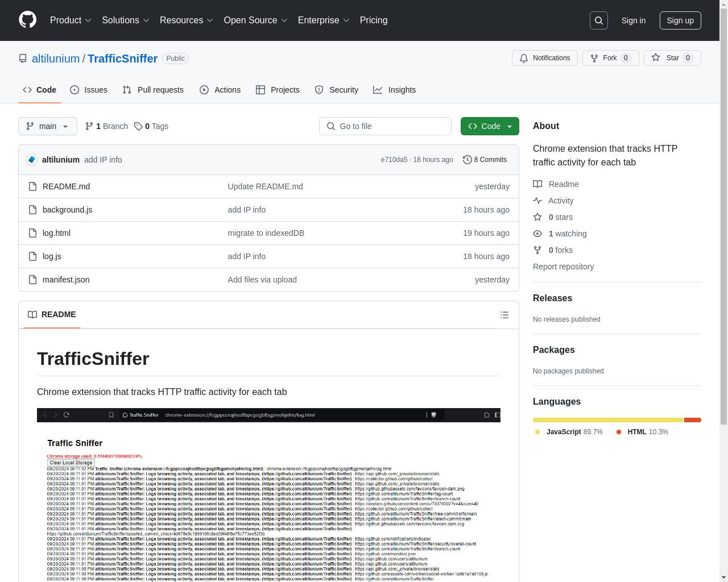Select the fork icon beside 0 forks
Screen dimensions: 728x582
point(537,250)
